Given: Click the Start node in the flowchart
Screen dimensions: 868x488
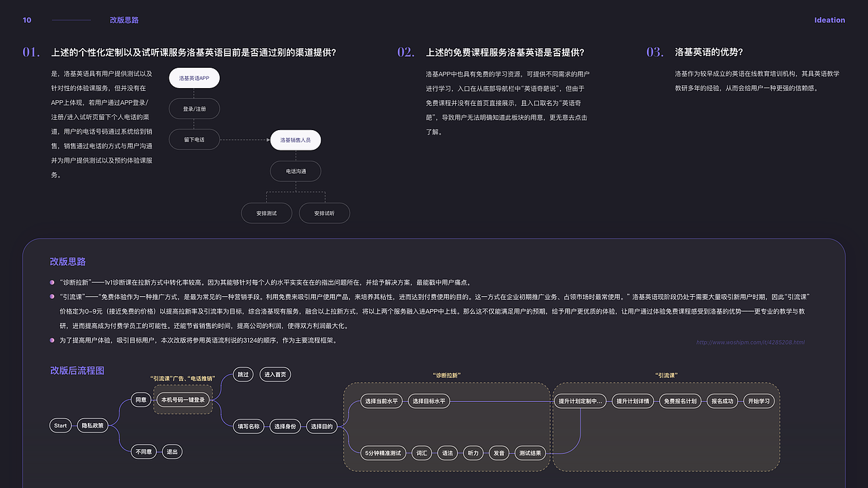Looking at the screenshot, I should tap(60, 426).
